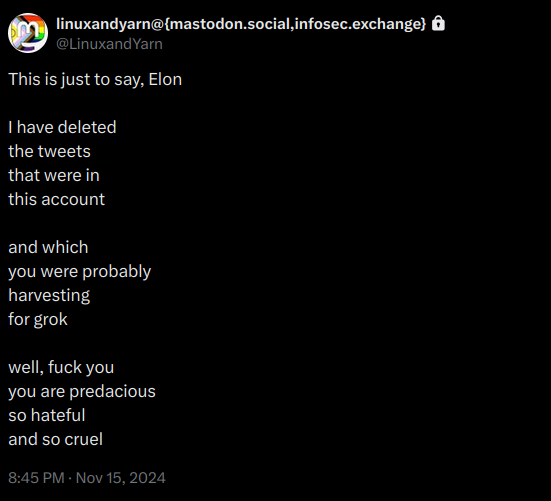Open the 8:45 PM post timestamp
Image resolution: width=551 pixels, height=501 pixels.
click(x=36, y=478)
